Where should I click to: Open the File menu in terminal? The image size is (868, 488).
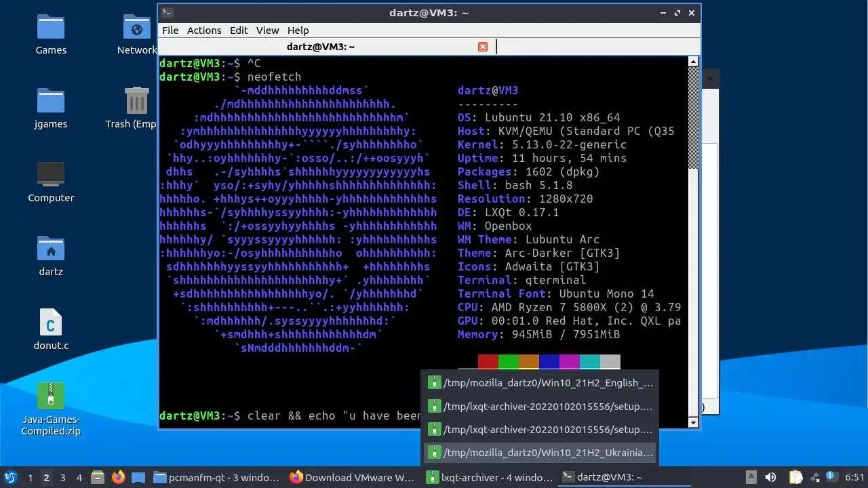[x=170, y=30]
